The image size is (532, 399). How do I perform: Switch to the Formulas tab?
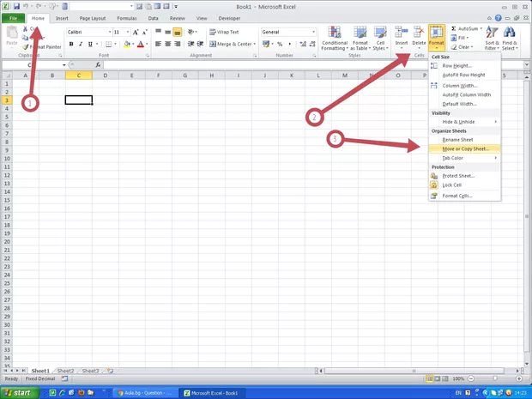[x=127, y=18]
